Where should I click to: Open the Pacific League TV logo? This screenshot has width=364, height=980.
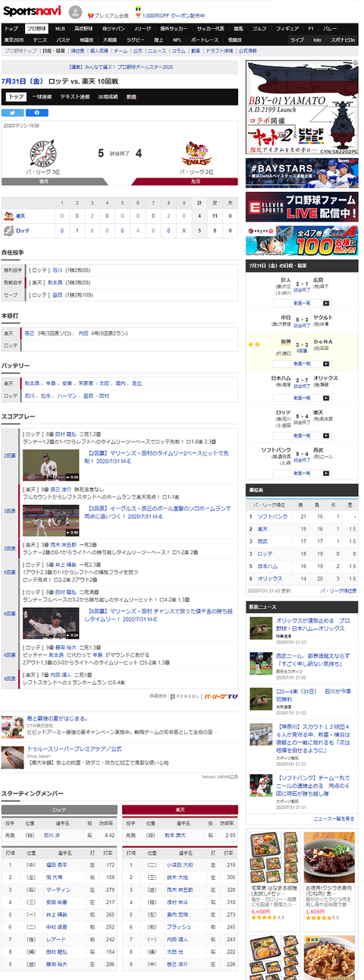click(221, 696)
